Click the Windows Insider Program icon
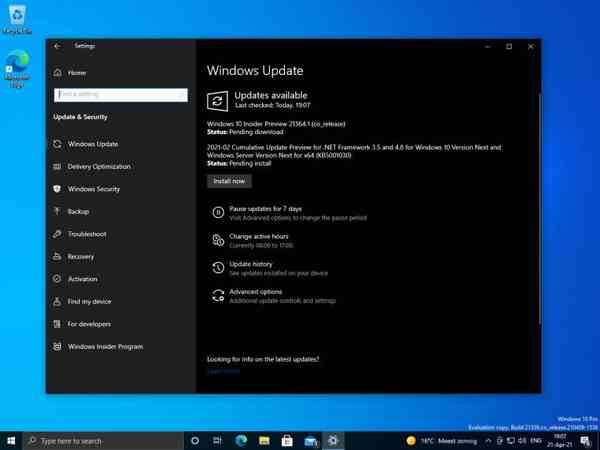 [x=57, y=347]
